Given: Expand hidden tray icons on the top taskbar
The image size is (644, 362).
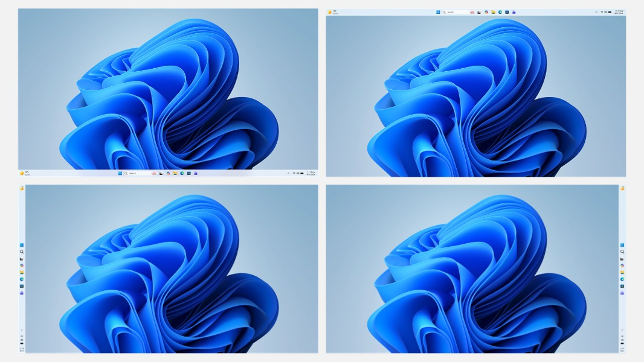Looking at the screenshot, I should [596, 11].
